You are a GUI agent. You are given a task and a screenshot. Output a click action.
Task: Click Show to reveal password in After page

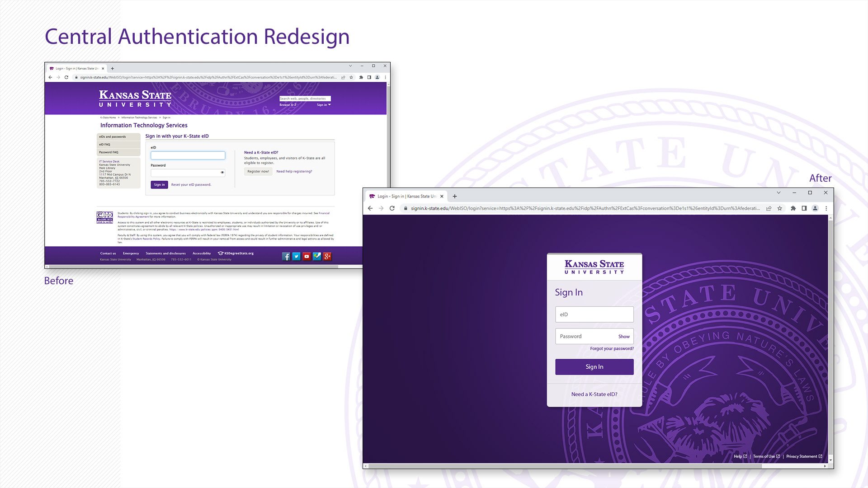tap(624, 337)
